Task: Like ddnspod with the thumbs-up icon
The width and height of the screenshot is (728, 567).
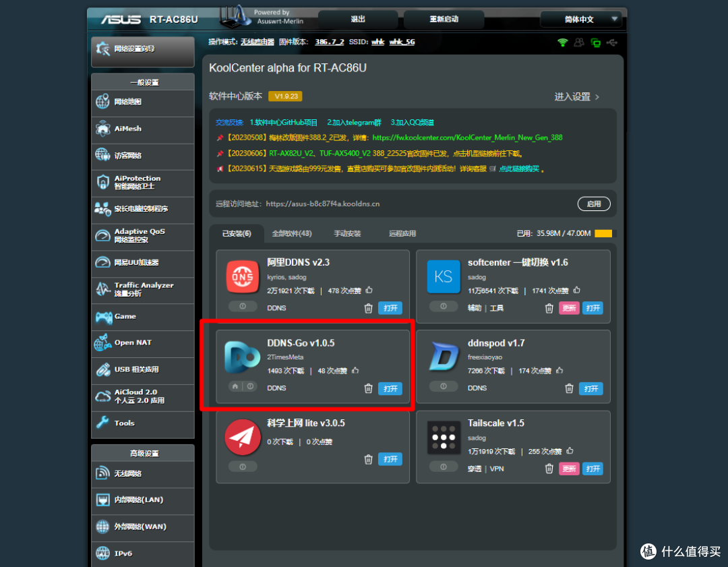Action: (559, 371)
